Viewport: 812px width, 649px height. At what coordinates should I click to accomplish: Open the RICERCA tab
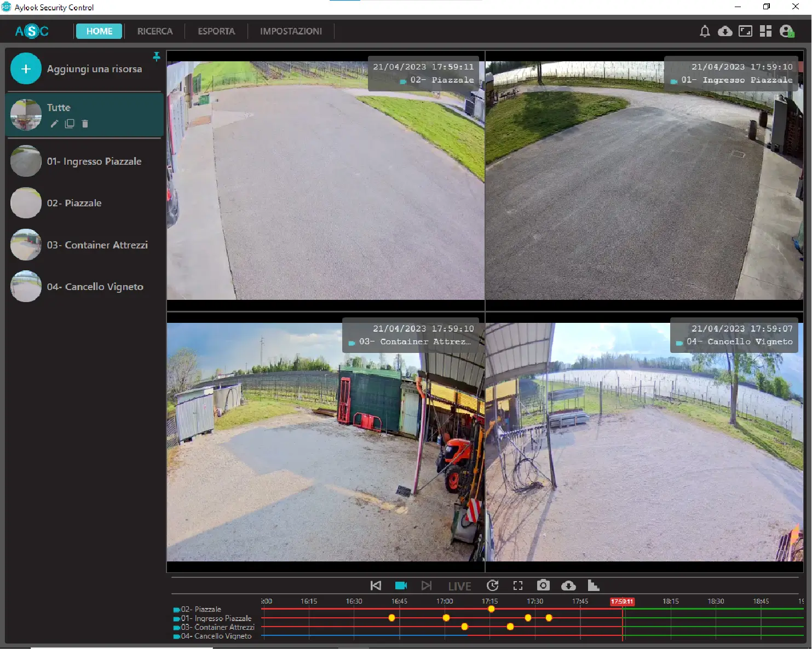click(x=155, y=31)
